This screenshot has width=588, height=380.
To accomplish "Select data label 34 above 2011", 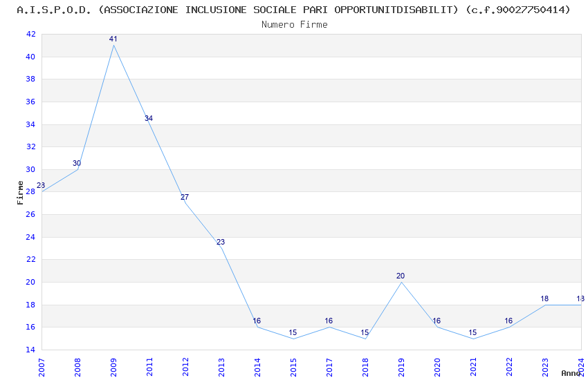I will click(x=149, y=118).
